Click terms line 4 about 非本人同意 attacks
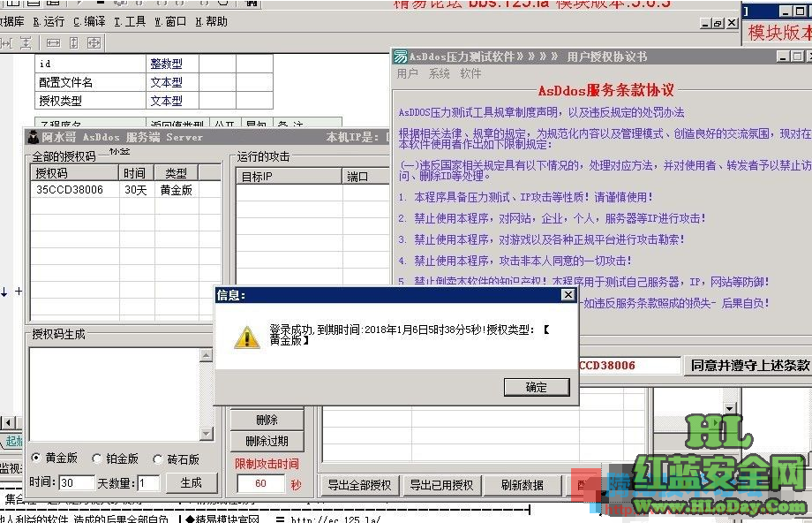812x523 pixels. click(x=515, y=261)
